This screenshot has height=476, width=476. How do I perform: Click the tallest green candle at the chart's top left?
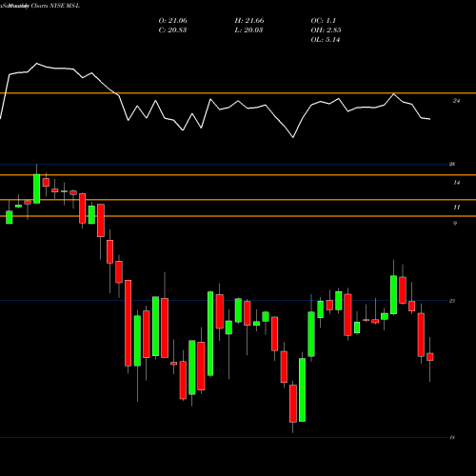tap(37, 188)
